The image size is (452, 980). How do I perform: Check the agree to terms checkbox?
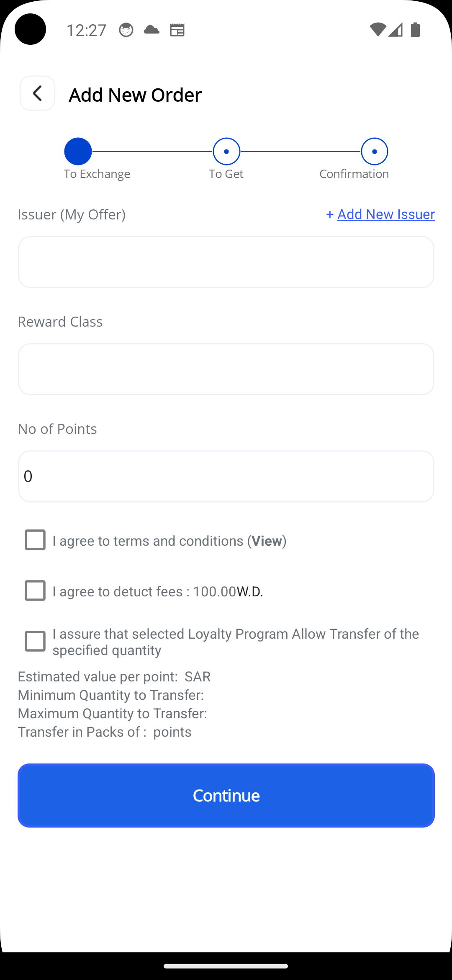click(x=35, y=540)
